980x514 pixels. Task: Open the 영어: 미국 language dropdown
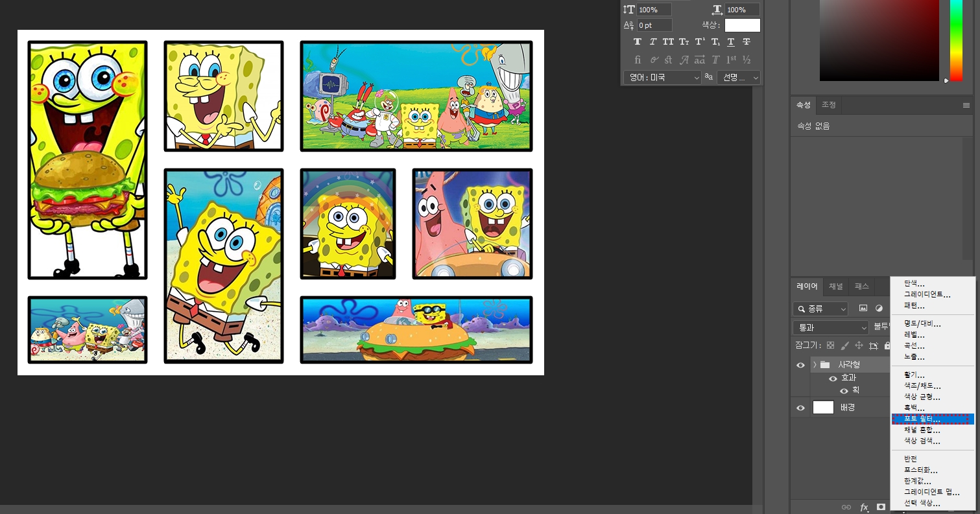663,77
